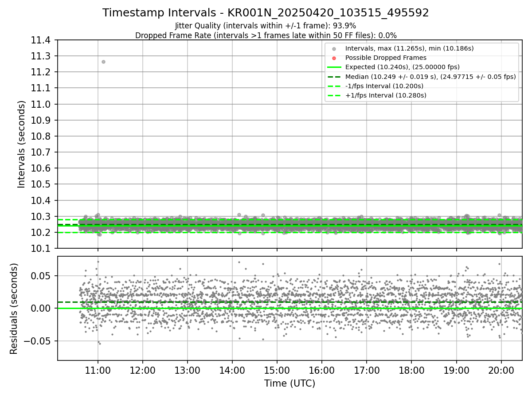Click the "18:00" time tick label
Screen dimensions: 532x399
coord(411,370)
